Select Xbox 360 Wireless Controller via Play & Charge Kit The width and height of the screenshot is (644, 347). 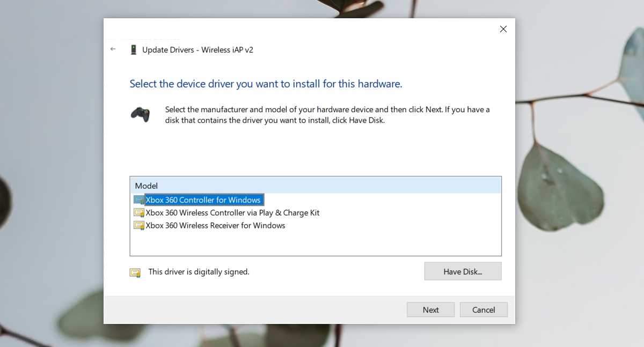point(232,213)
